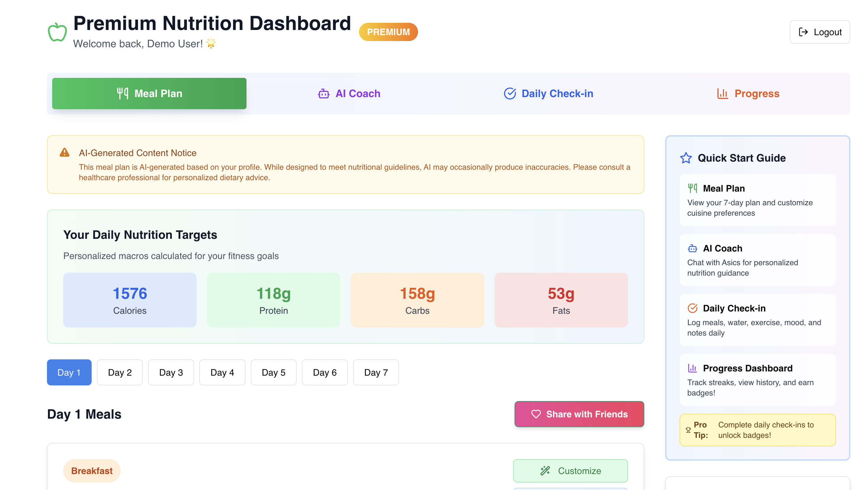This screenshot has width=868, height=490.
Task: Click the Share with Friends button
Action: [x=579, y=414]
